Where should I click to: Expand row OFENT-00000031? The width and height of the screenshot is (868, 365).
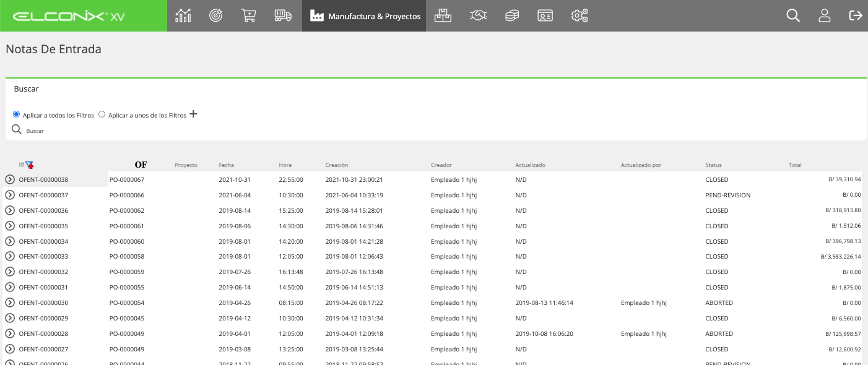pos(10,287)
